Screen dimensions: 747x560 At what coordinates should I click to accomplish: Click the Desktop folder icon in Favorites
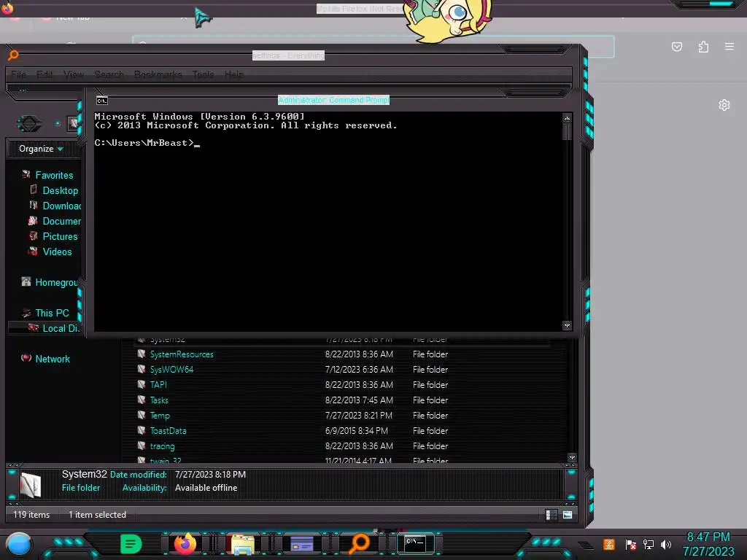coord(33,190)
